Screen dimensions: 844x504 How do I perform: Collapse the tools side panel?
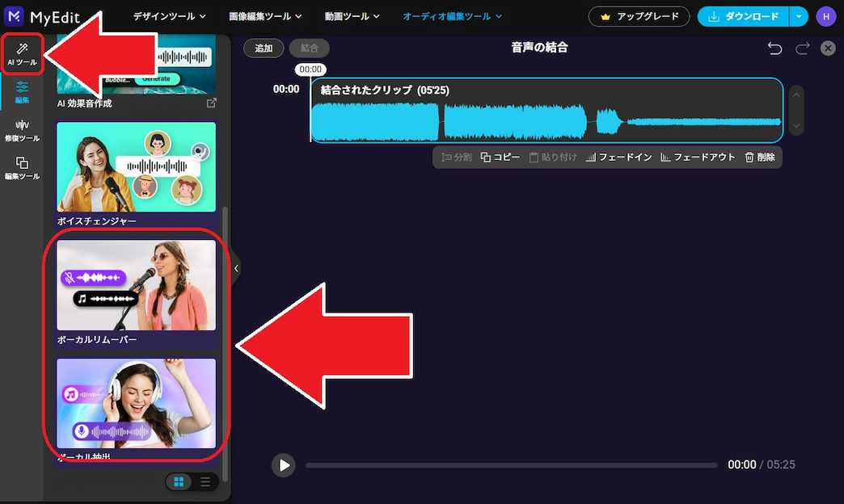235,269
